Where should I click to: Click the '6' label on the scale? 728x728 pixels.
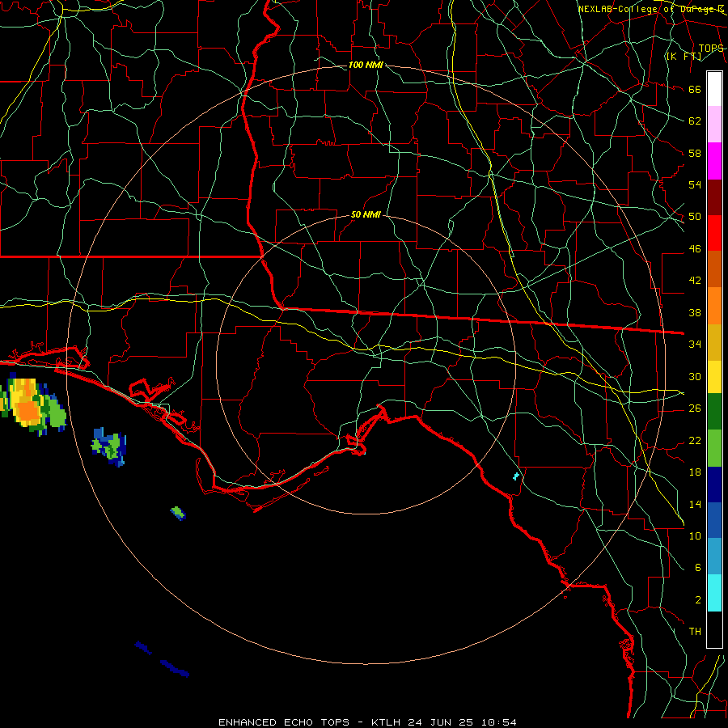697,568
